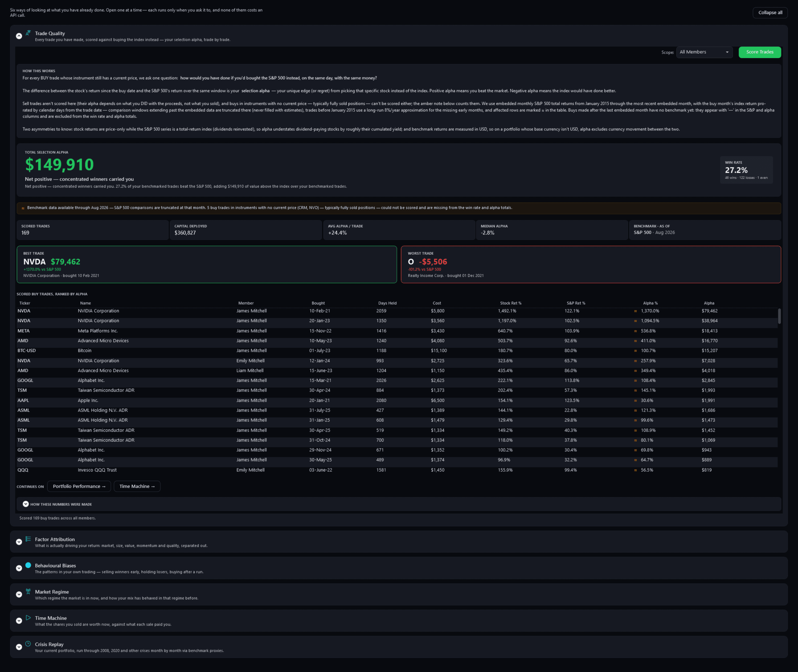Go to Portfolio Performance link button

click(79, 486)
